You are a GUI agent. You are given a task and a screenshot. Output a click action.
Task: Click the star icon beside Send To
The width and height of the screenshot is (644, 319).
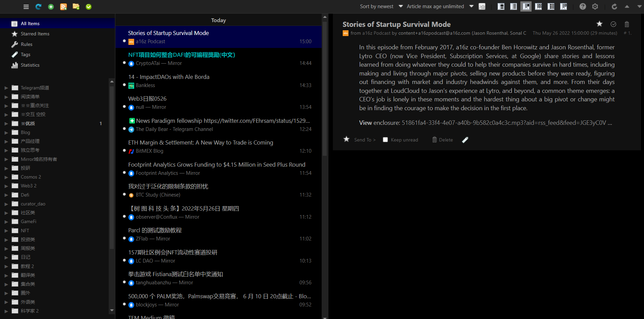click(346, 139)
